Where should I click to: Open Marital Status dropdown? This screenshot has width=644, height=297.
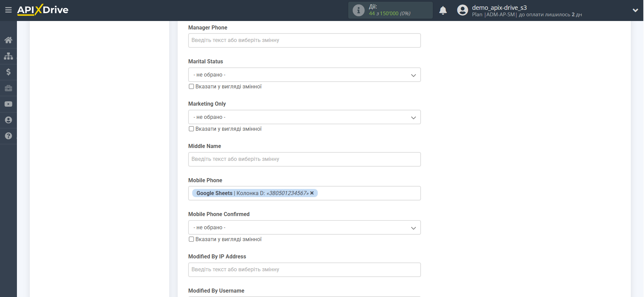pos(304,75)
